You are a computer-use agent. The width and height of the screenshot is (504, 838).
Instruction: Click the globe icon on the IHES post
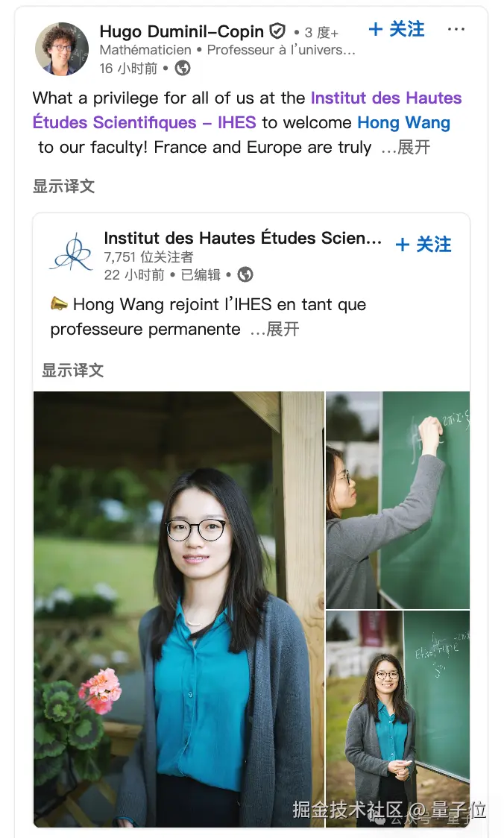coord(245,274)
